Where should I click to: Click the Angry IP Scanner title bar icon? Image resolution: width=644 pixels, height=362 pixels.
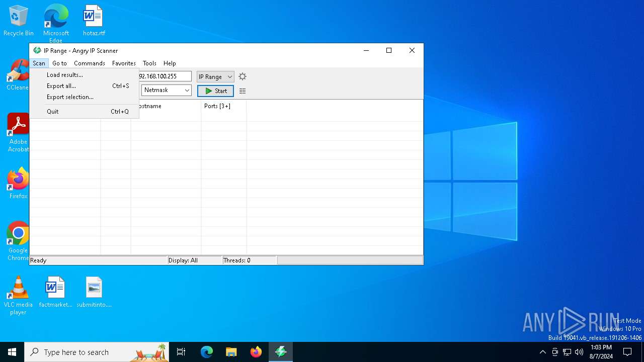click(37, 50)
